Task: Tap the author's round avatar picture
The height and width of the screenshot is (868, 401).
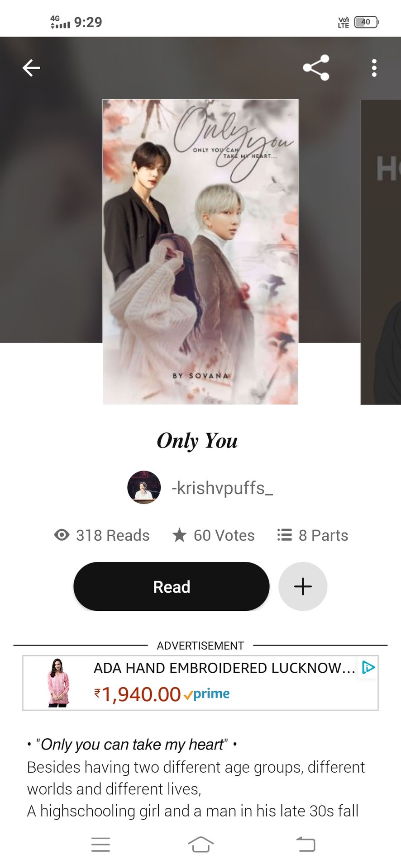Action: click(144, 487)
